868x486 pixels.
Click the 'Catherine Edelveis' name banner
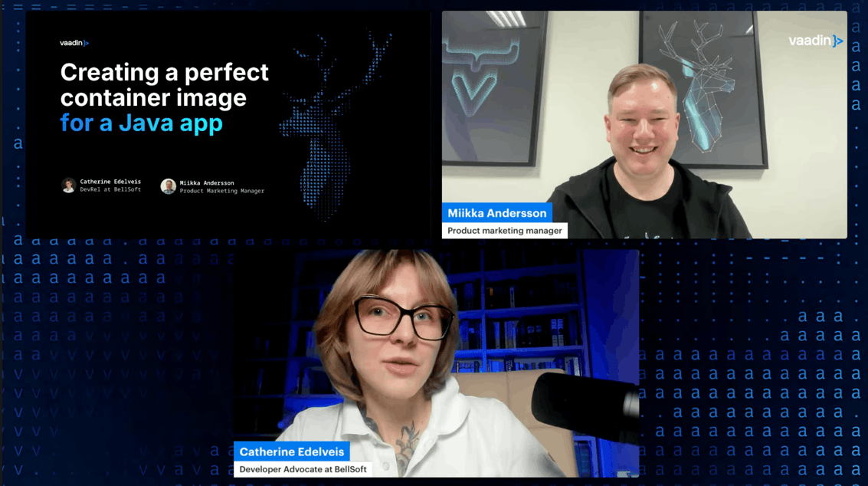coord(292,452)
